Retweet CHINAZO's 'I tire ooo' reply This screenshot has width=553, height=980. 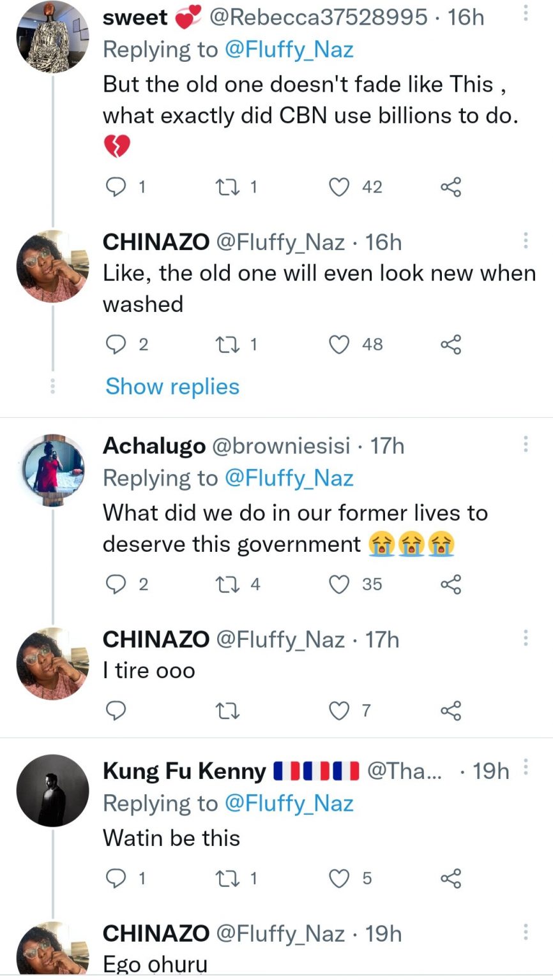(227, 710)
